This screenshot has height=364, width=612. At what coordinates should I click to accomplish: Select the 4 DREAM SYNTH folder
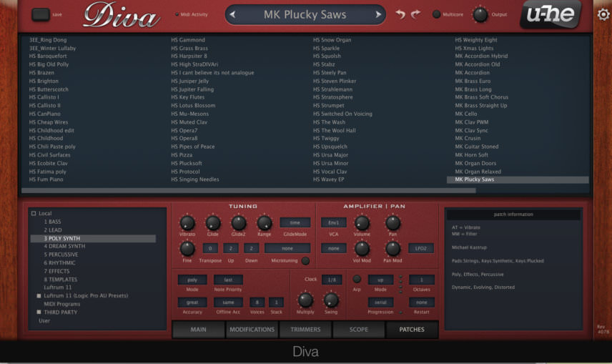coord(64,246)
